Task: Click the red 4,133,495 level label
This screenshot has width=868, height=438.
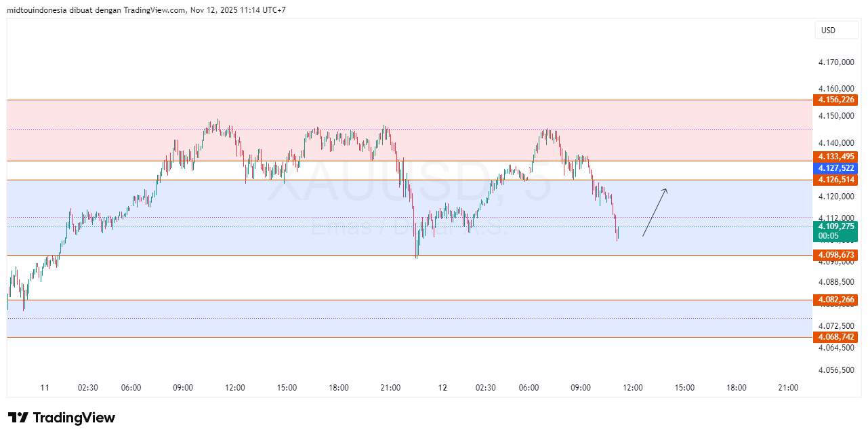Action: coord(836,157)
